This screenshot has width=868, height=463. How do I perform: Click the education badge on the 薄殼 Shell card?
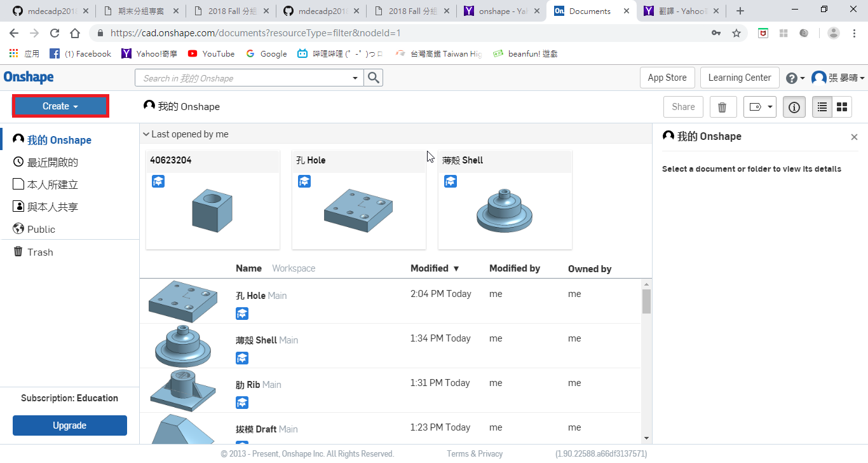451,182
